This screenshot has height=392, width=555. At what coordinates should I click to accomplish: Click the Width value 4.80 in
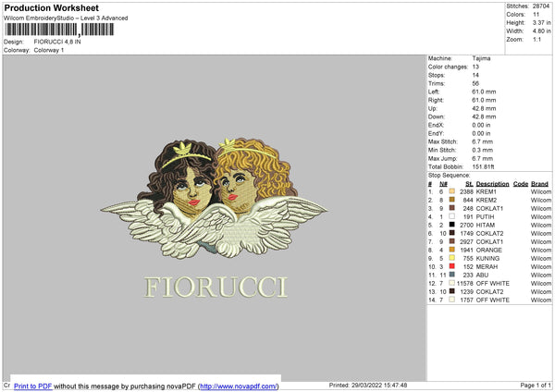pyautogui.click(x=541, y=31)
